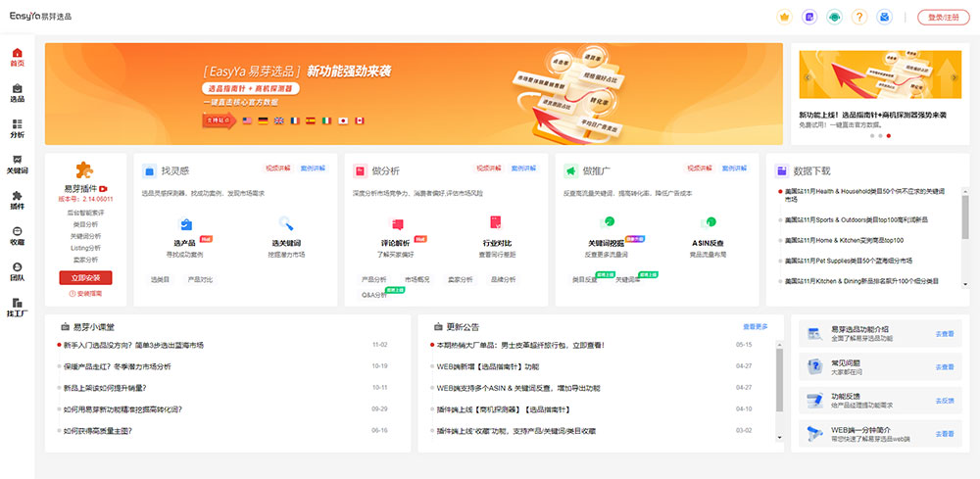Open the 安装指南 link
This screenshot has width=980, height=479.
85,293
